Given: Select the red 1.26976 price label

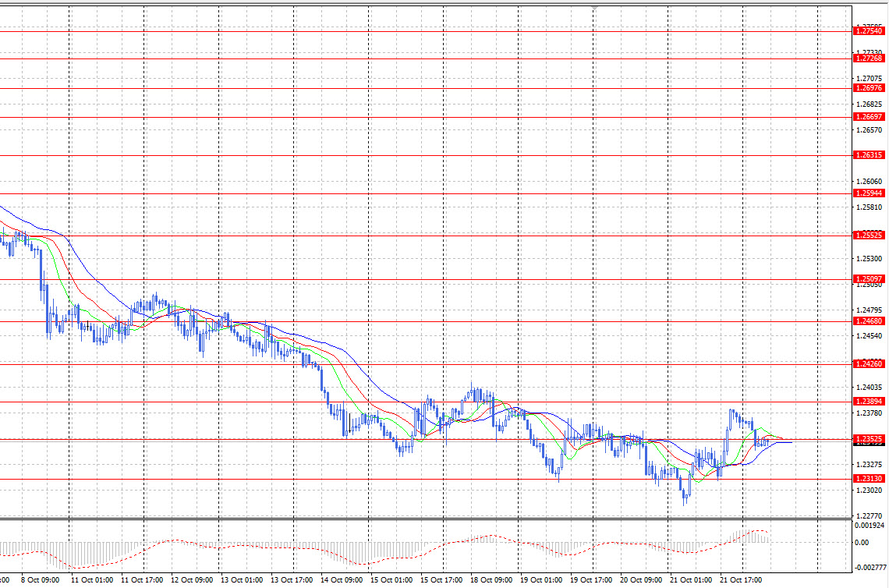Looking at the screenshot, I should pos(869,88).
